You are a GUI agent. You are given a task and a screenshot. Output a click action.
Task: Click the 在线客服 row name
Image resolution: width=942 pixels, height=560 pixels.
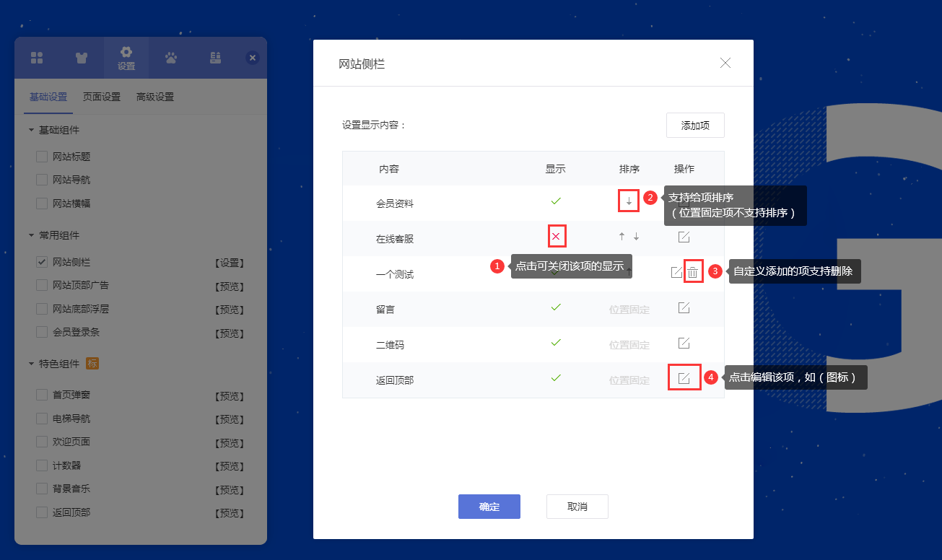click(x=395, y=240)
